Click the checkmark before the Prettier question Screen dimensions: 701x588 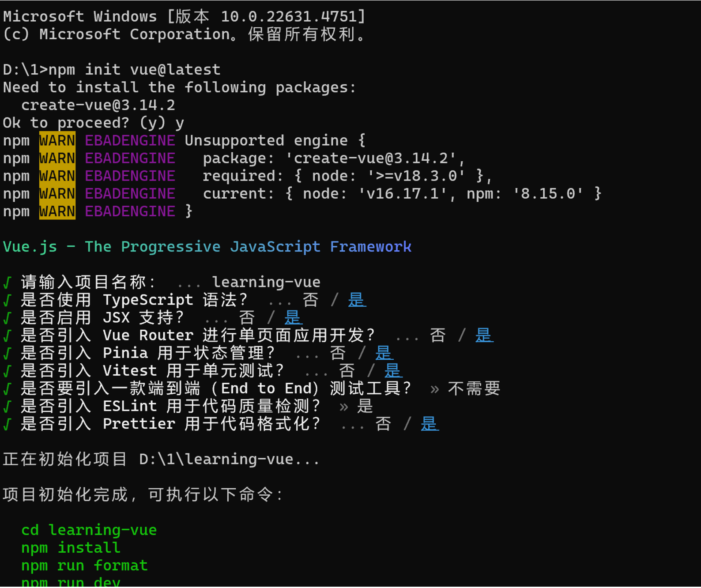point(7,424)
